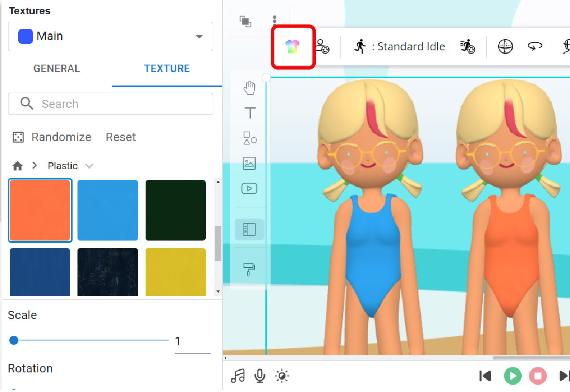Switch to the GENERAL tab
This screenshot has width=570, height=392.
(56, 69)
